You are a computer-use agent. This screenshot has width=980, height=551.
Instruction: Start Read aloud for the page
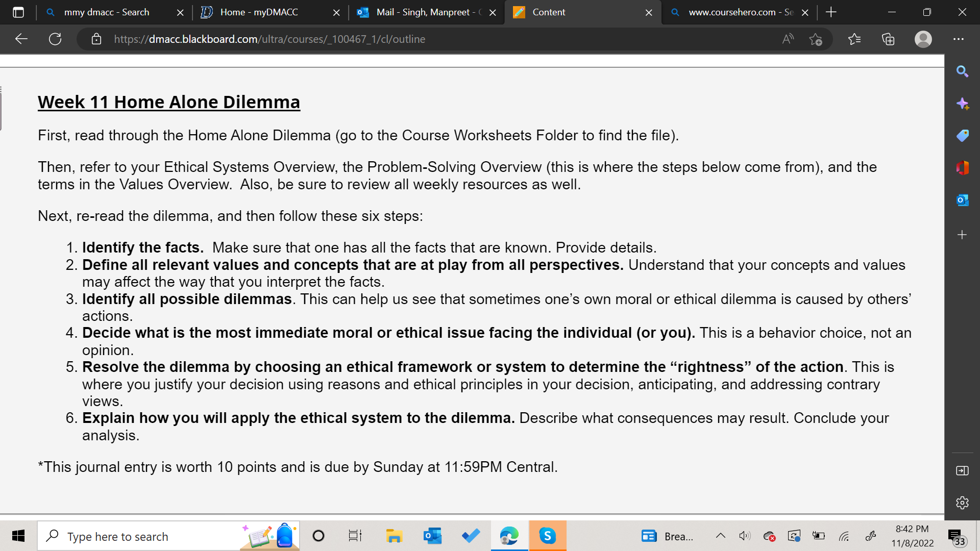(x=787, y=39)
